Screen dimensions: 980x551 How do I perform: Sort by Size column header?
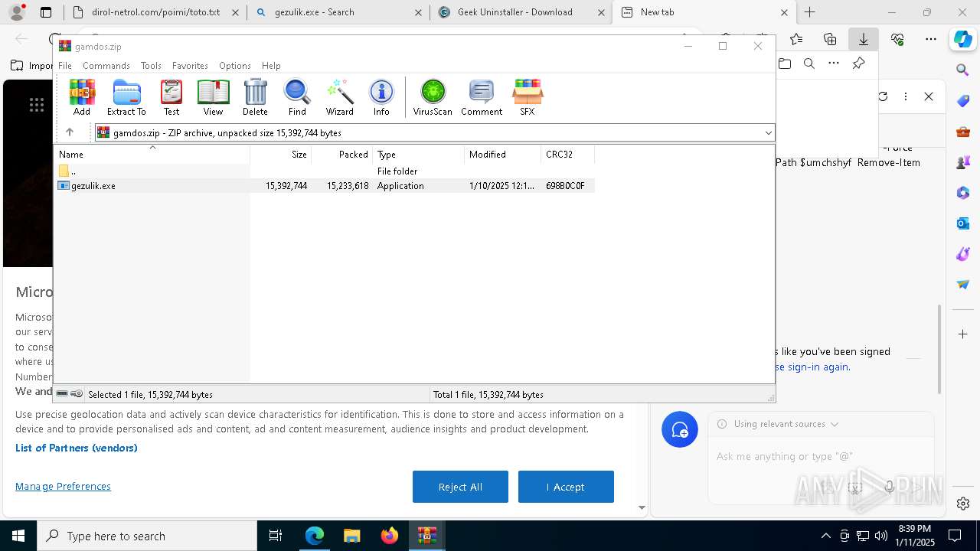[x=281, y=155]
